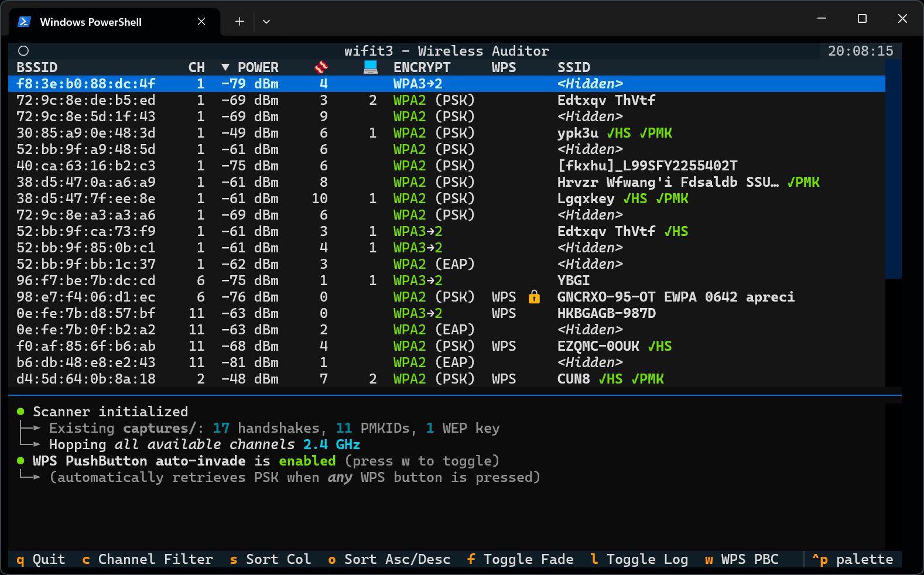Image resolution: width=924 pixels, height=575 pixels.
Task: Select the row with BSSID 52:bb:9f:85:0b:c1
Action: click(x=447, y=248)
